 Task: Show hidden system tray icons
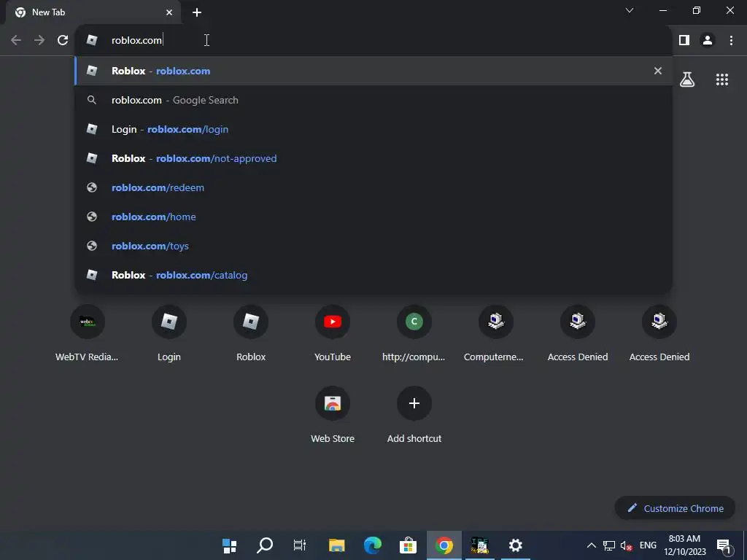pyautogui.click(x=591, y=545)
